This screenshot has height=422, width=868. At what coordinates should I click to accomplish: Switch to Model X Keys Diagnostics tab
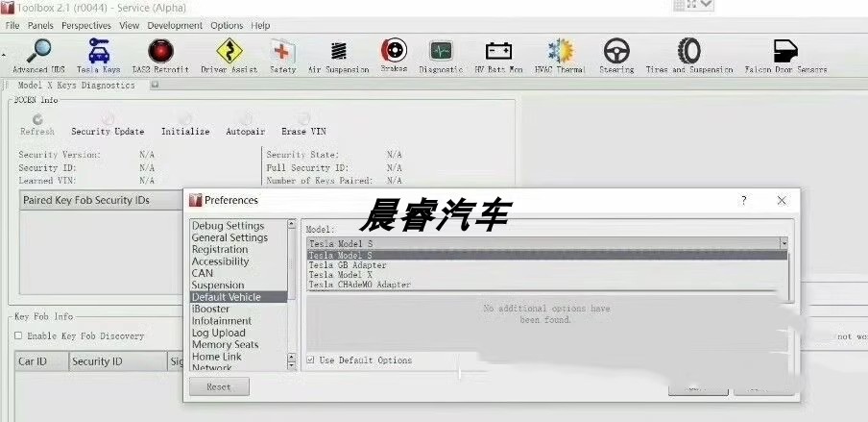click(77, 86)
